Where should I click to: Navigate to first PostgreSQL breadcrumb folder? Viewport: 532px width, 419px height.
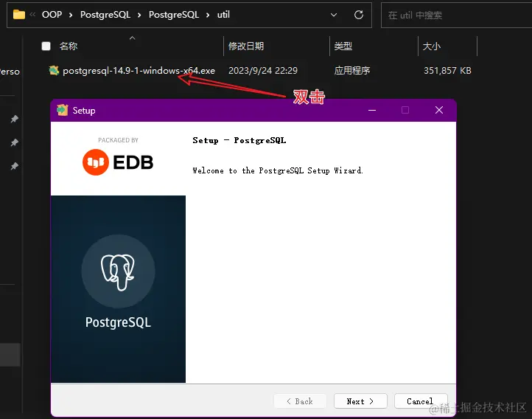[105, 15]
